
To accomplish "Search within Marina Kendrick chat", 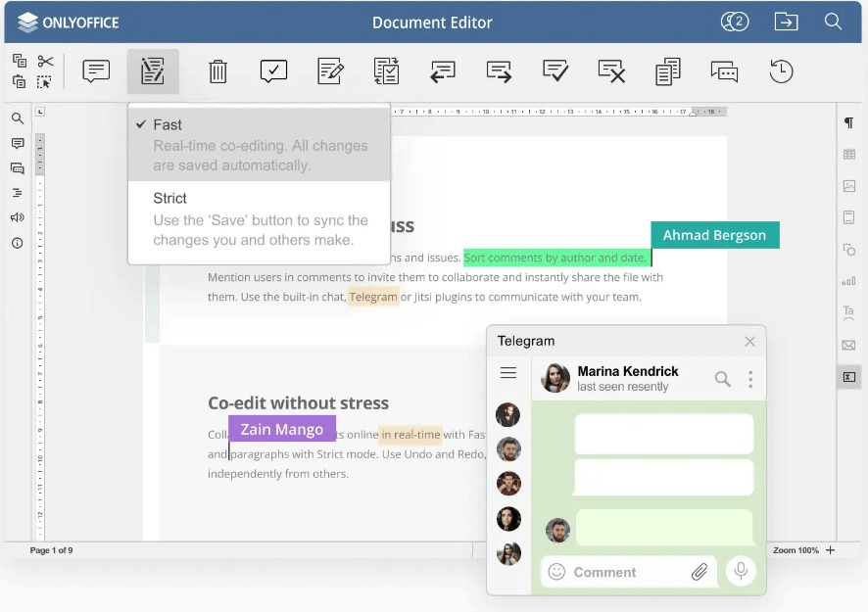I will point(722,379).
